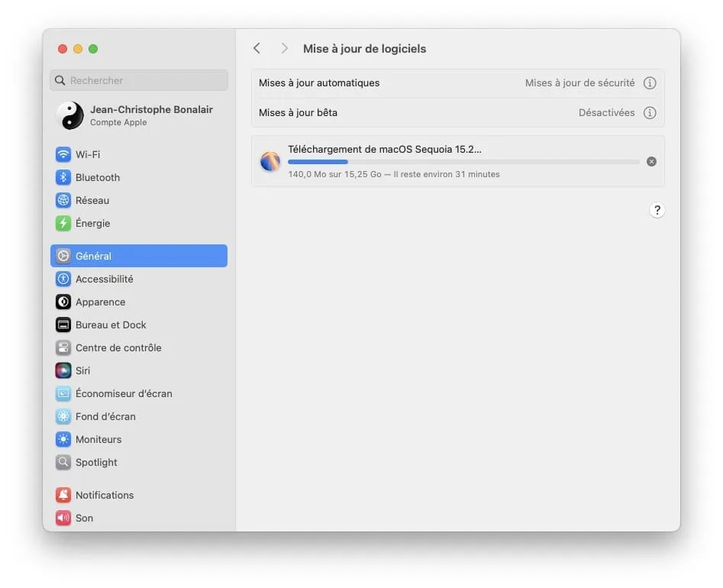The width and height of the screenshot is (723, 588).
Task: Click the yin-yang account avatar
Action: point(70,115)
